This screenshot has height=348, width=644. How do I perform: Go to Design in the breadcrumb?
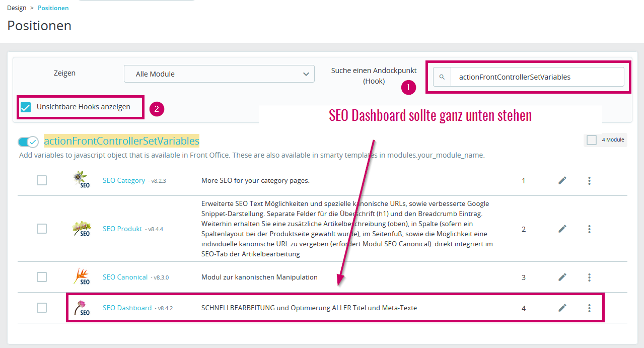coord(17,8)
